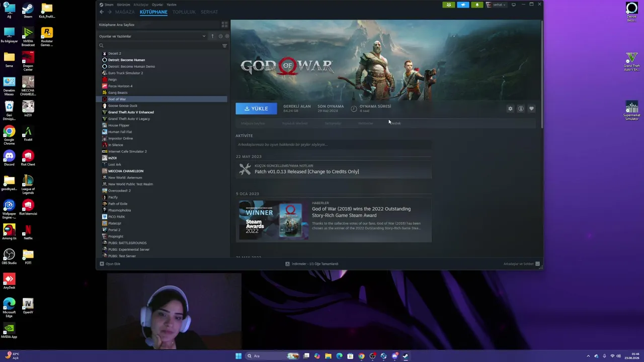Open the Riot Client desktop icon

point(28,158)
